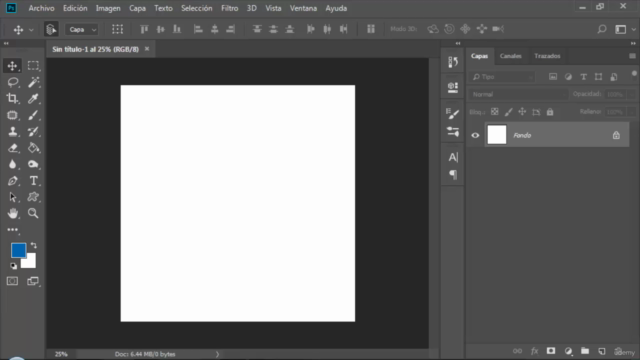Select the Hand tool
640x360 pixels.
point(12,213)
